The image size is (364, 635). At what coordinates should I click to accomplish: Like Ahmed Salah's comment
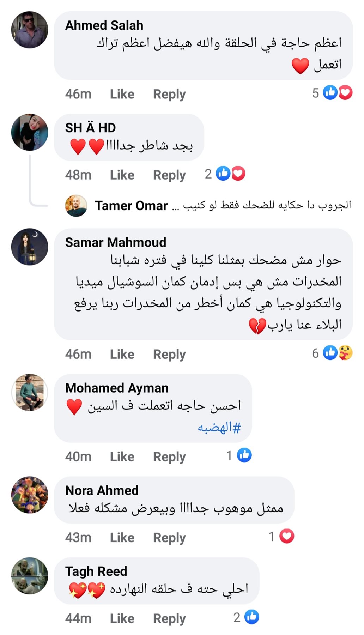coord(122,94)
